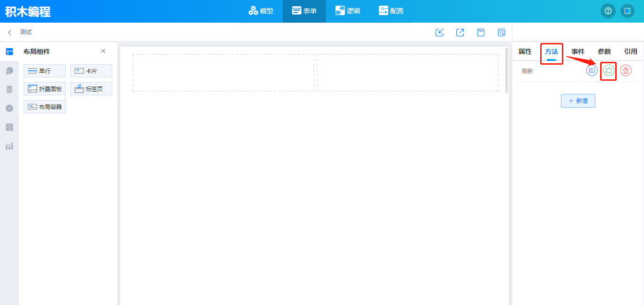Click the shapes icon in the left sidebar
Image resolution: width=644 pixels, height=305 pixels.
coord(9,71)
